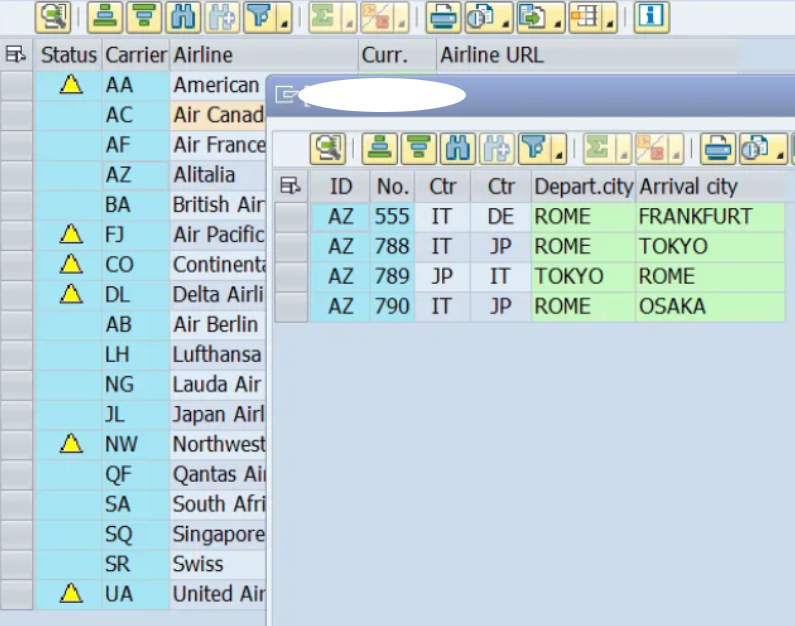Select flight 790 row selector in popup

[291, 307]
